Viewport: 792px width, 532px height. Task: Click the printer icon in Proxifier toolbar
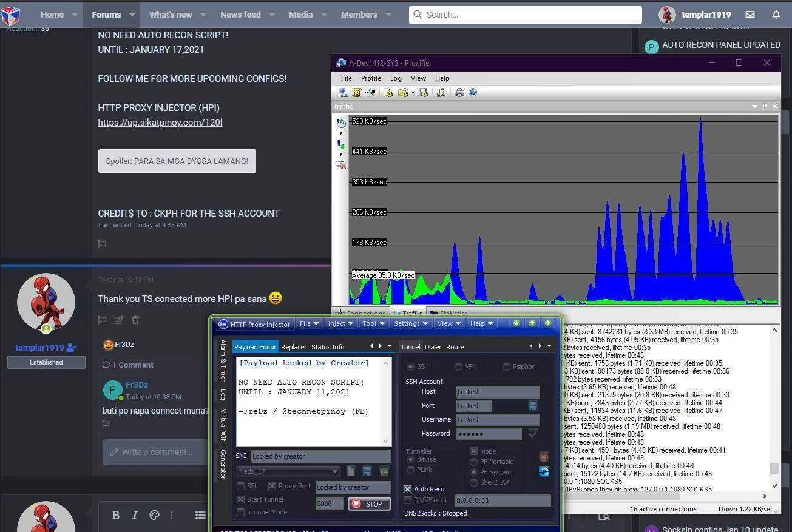(459, 92)
